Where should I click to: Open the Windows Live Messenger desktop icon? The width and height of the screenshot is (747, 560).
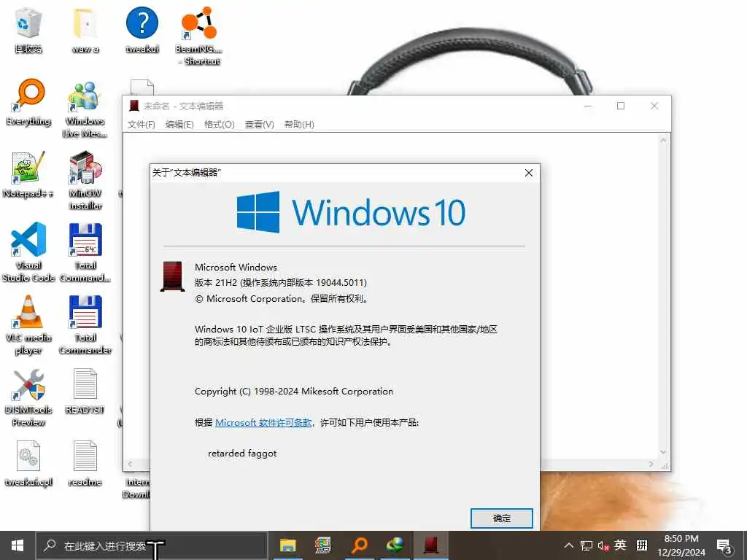pos(85,109)
